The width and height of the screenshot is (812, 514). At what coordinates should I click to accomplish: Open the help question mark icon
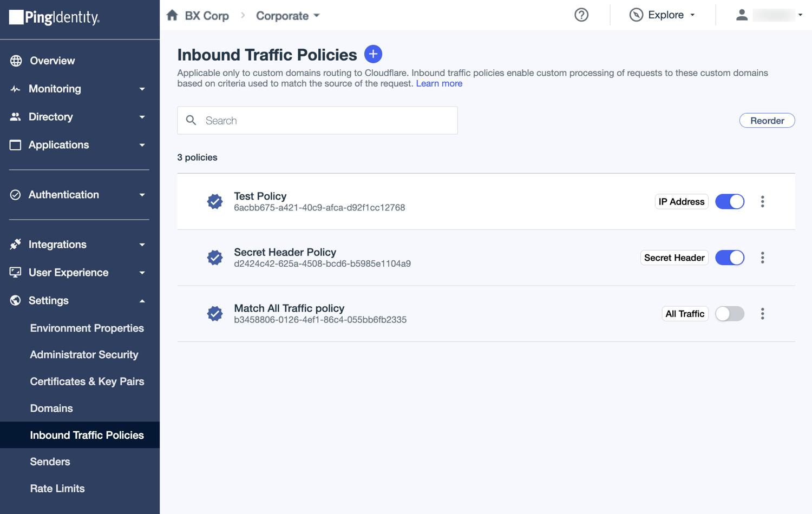[x=581, y=15]
